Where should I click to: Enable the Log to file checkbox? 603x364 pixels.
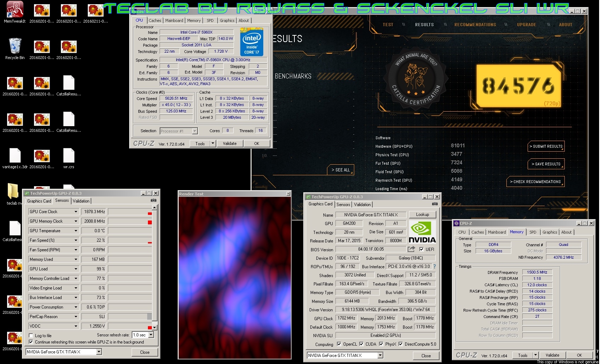tap(31, 336)
